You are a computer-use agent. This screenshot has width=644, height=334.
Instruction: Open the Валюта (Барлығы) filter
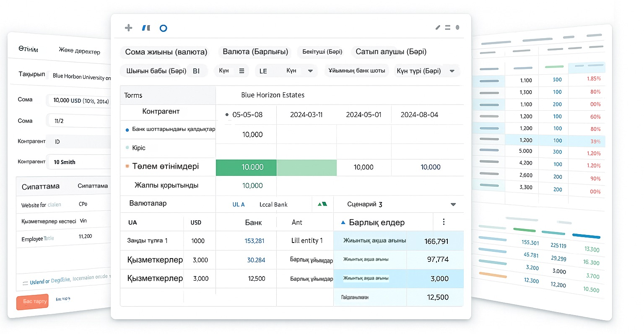(255, 52)
